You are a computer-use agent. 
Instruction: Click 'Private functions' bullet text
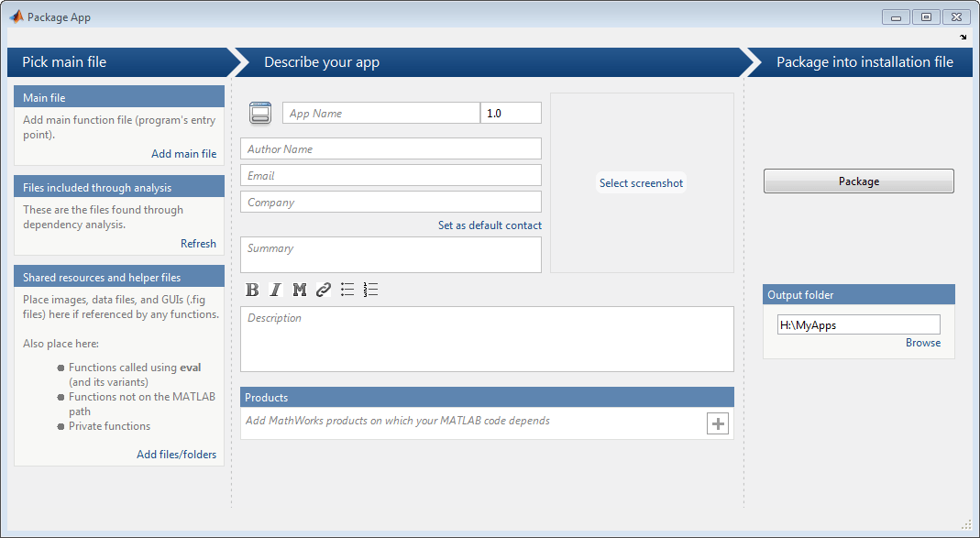click(x=109, y=426)
